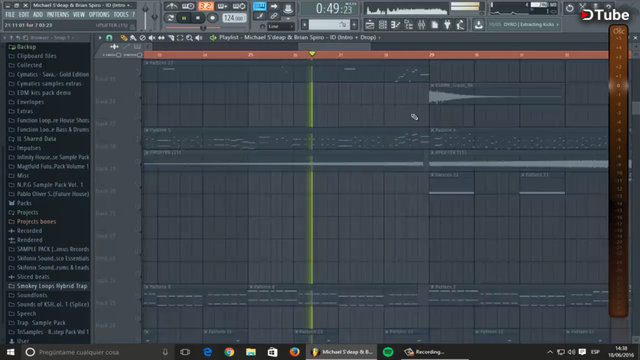Toggle recording overdub/blend mode
This screenshot has height=360, width=640.
pos(222,6)
